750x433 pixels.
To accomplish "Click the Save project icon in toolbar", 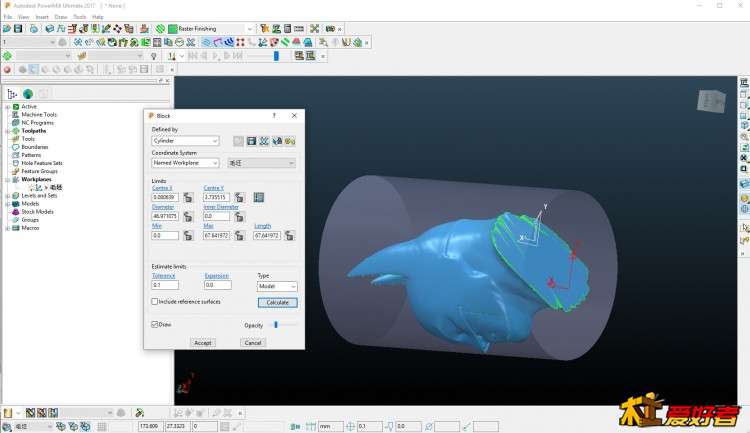I will pyautogui.click(x=18, y=29).
